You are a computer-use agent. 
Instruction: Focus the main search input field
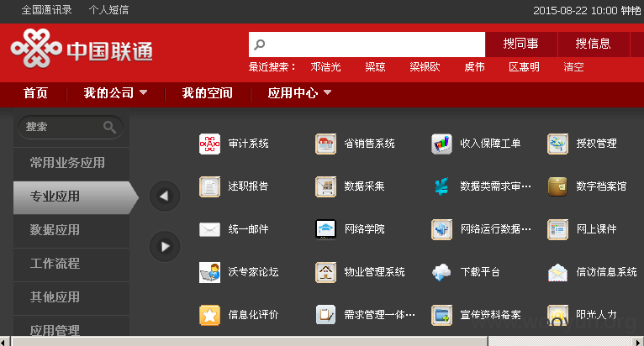tap(367, 45)
